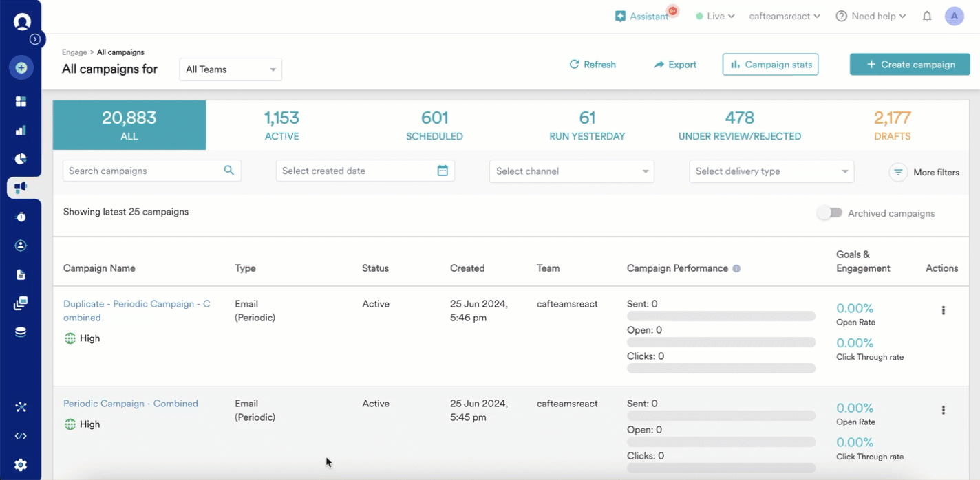Click the '25 Jun 2024, 5:45 pm' cell
Viewport: 980px width, 480px height.
click(x=479, y=411)
